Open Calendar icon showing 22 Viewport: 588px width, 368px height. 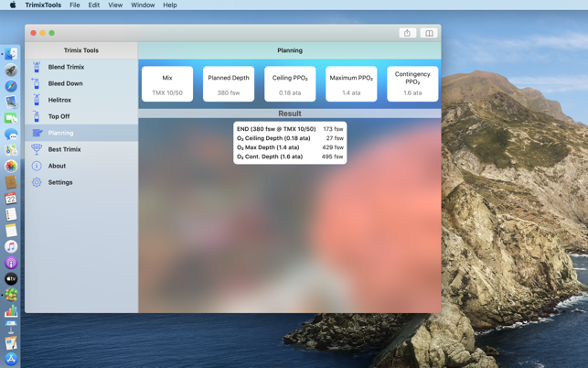[x=11, y=199]
